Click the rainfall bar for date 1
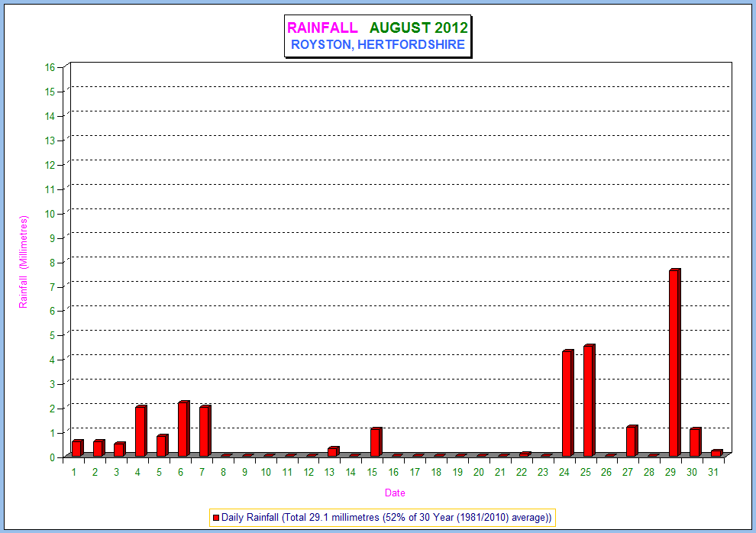Image resolution: width=756 pixels, height=533 pixels. [x=78, y=448]
